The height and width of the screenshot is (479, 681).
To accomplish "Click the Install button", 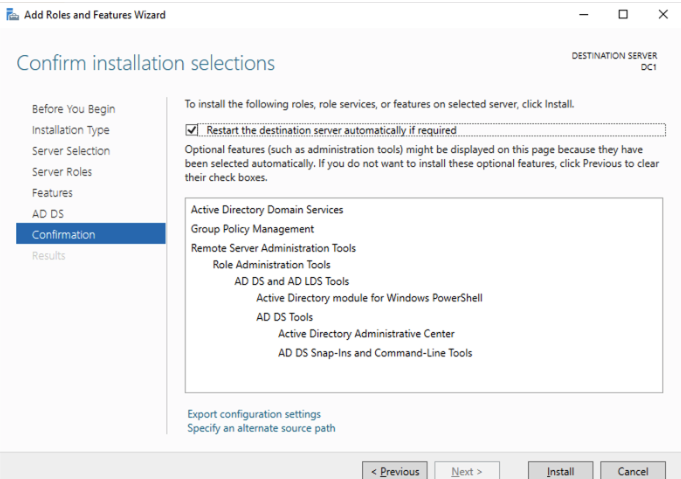I will coord(560,471).
